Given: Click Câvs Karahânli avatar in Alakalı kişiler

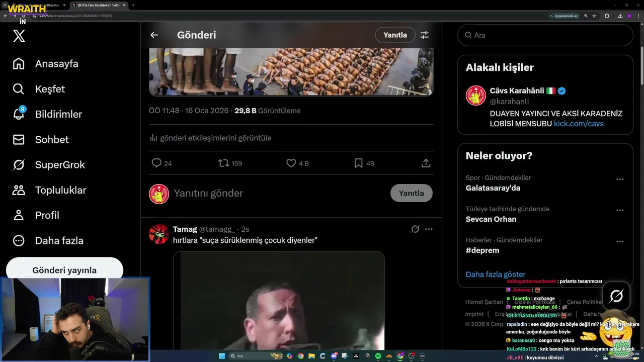Looking at the screenshot, I should point(475,96).
